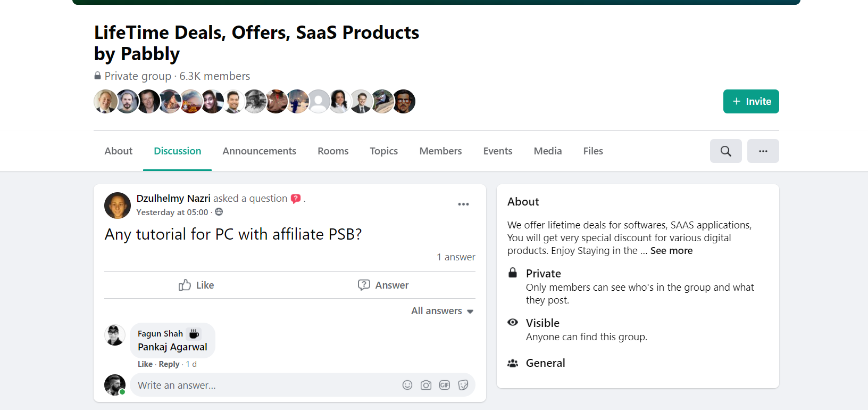The width and height of the screenshot is (868, 410).
Task: Switch to the Announcements tab
Action: (x=259, y=151)
